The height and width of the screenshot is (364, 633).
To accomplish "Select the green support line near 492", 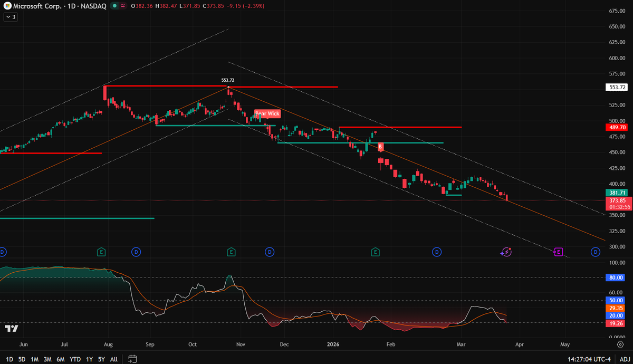I will [x=215, y=125].
